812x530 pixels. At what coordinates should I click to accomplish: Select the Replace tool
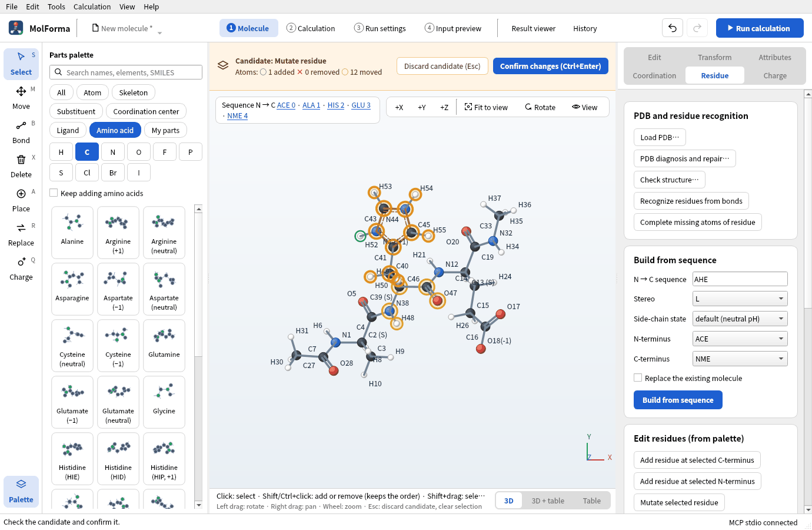pyautogui.click(x=21, y=234)
